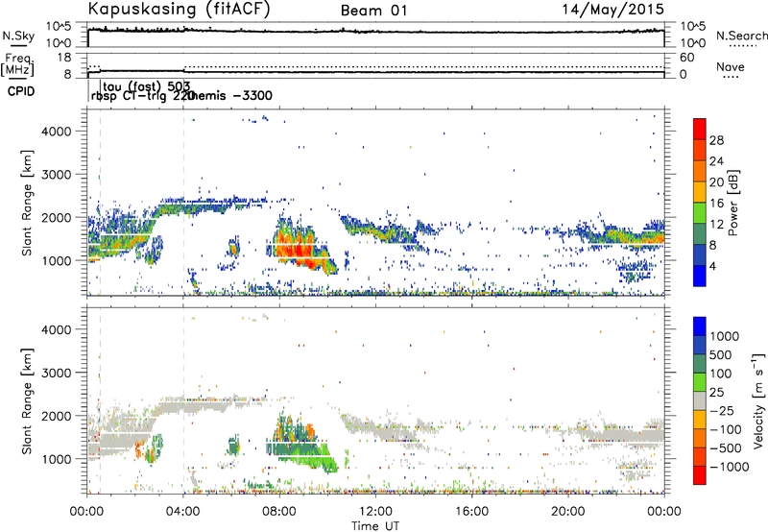Click the yellow 16-20 dB power swatch
This screenshot has height=532, width=768.
(700, 190)
